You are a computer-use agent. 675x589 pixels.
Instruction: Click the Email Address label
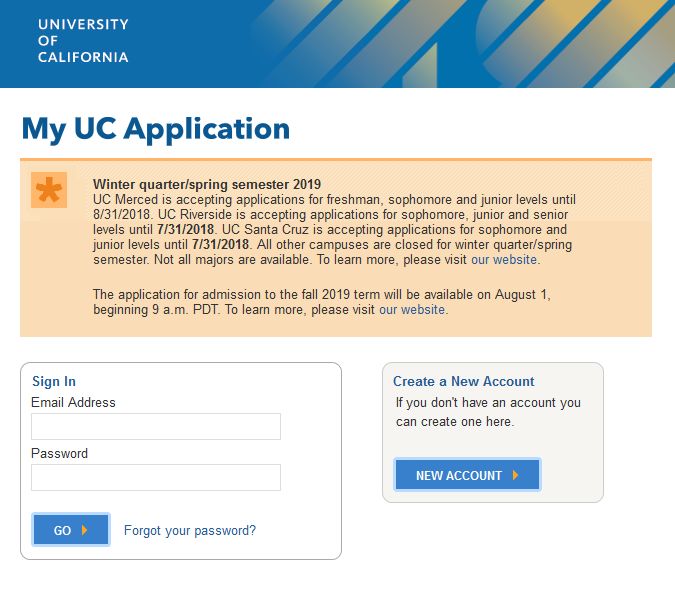tap(73, 402)
